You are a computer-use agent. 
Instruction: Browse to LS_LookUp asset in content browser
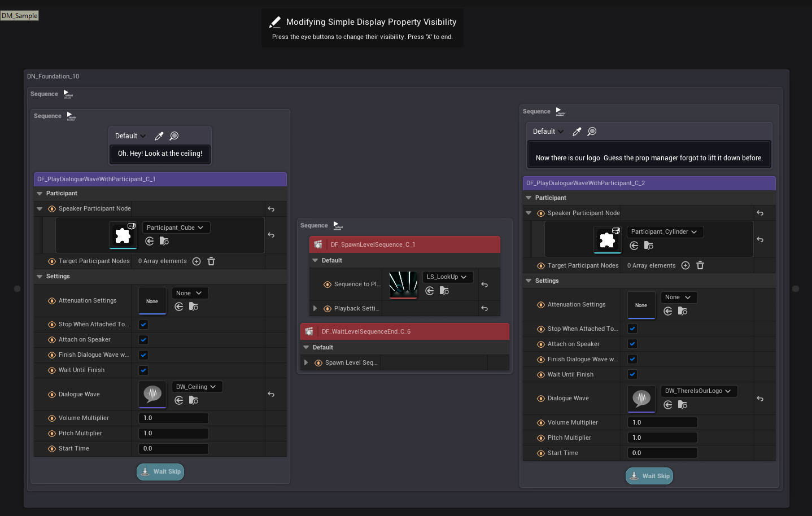click(x=444, y=291)
